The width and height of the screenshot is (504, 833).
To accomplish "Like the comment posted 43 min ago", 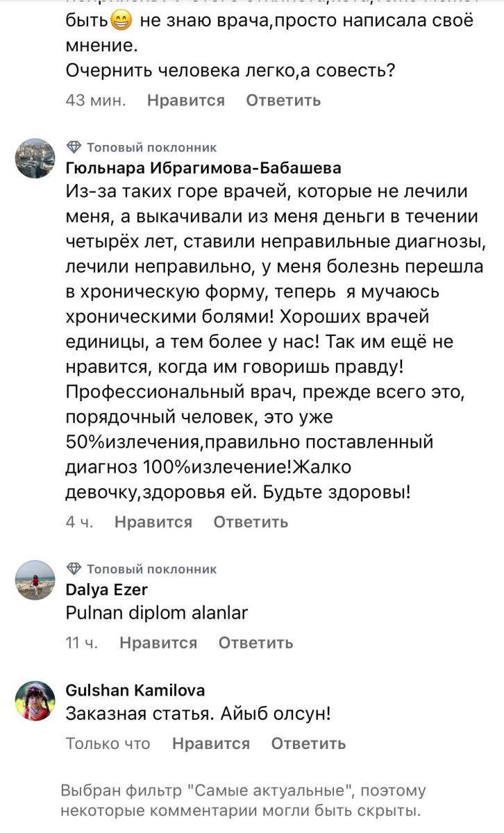I will pos(186,100).
